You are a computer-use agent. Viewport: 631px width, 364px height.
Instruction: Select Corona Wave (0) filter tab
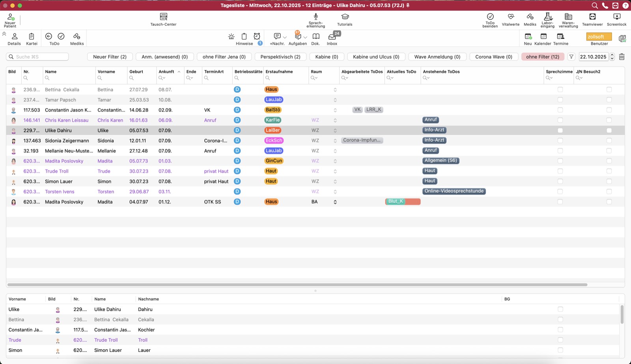[x=494, y=57]
